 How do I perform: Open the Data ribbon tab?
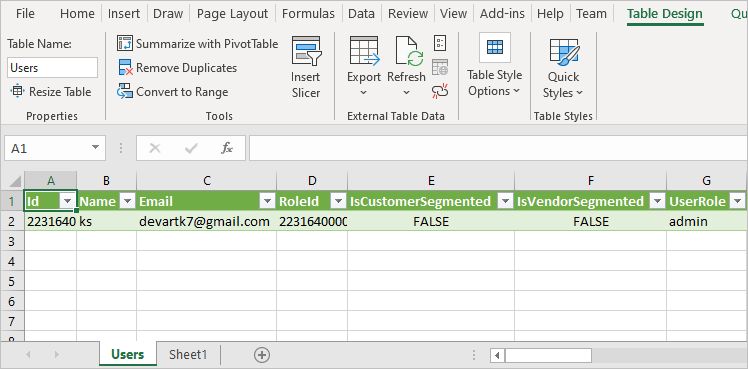361,14
